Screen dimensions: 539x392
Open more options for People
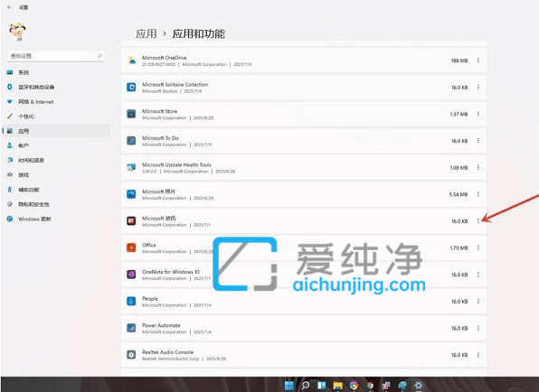(478, 302)
